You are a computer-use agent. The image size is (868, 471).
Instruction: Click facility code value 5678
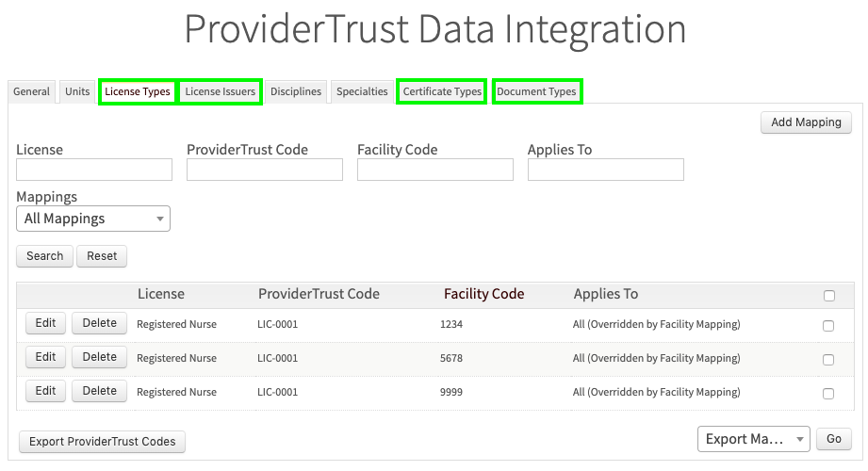pos(451,358)
